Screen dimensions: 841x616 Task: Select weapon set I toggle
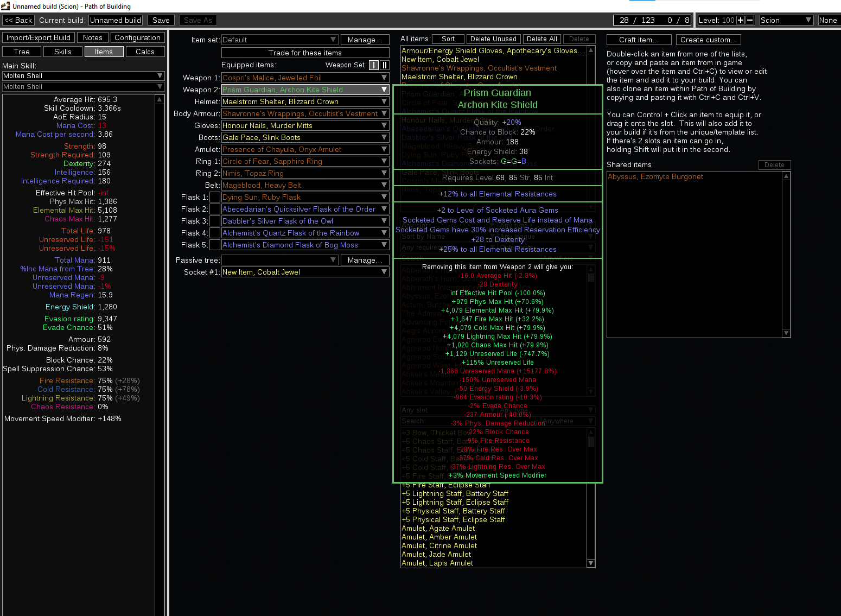(374, 65)
